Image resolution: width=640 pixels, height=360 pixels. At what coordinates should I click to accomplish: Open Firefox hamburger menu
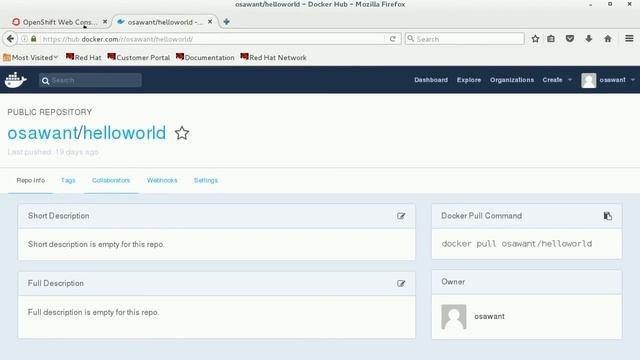pyautogui.click(x=629, y=38)
